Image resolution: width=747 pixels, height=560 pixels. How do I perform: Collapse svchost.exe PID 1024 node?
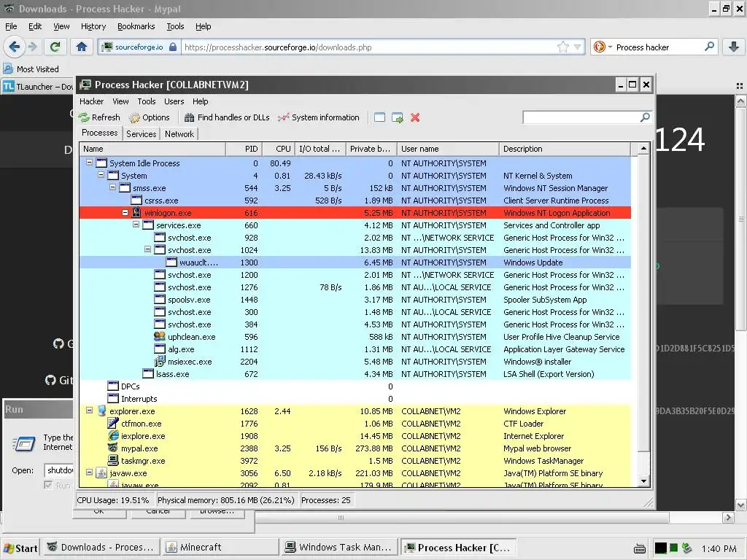tap(147, 249)
